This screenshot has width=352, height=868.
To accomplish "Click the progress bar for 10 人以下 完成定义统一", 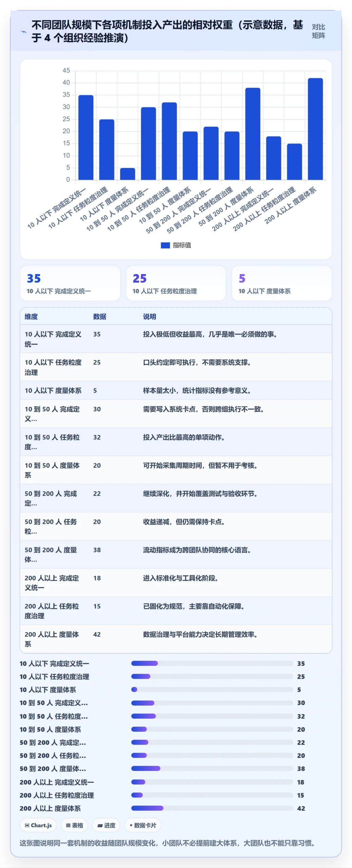I will (x=212, y=663).
